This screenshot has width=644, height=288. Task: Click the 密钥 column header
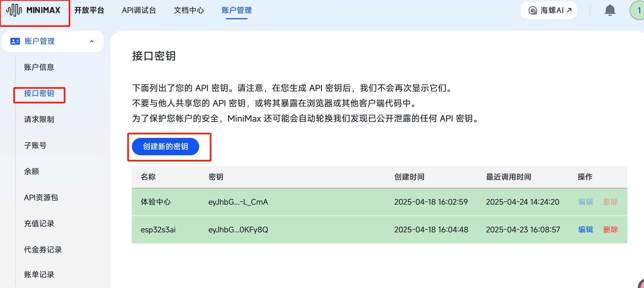point(216,177)
